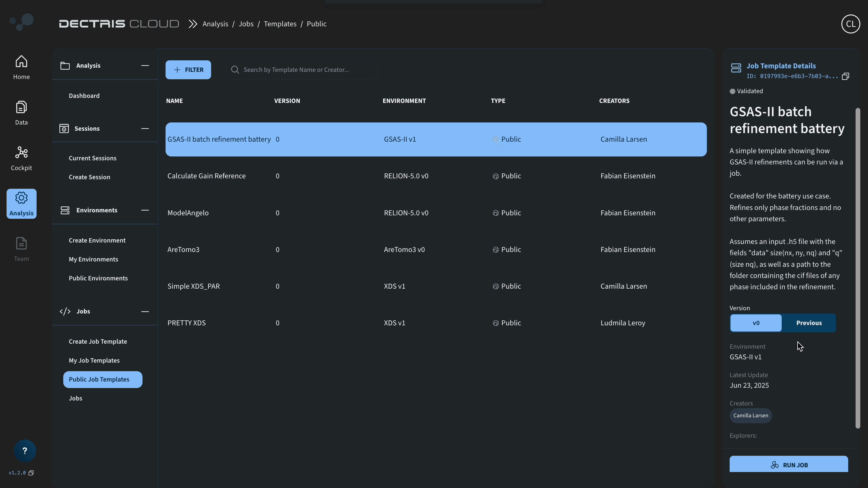The image size is (868, 488).
Task: Copy the v1.2.0 version string icon
Action: [x=31, y=473]
